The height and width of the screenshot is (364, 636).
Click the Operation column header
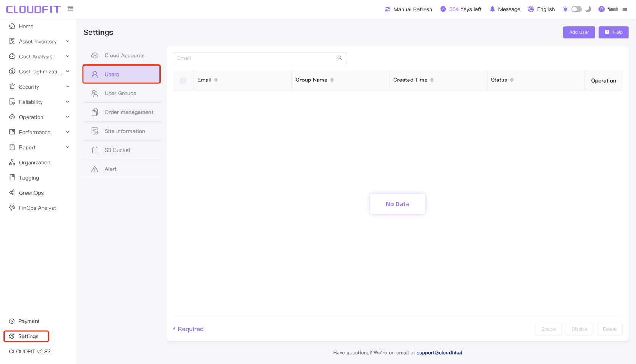click(603, 81)
